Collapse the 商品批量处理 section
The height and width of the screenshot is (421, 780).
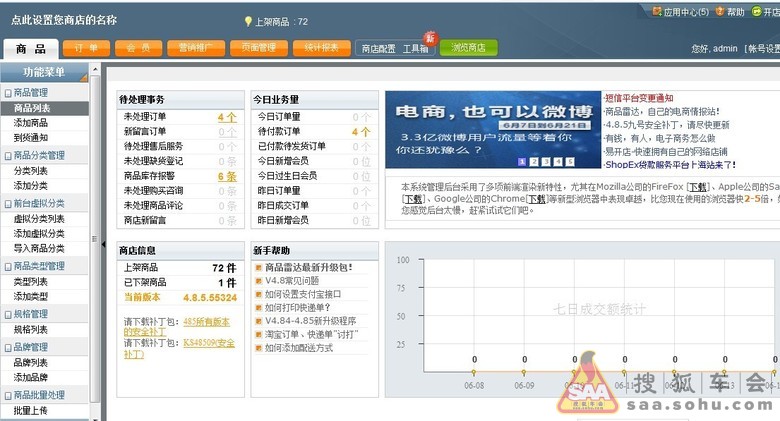point(8,396)
